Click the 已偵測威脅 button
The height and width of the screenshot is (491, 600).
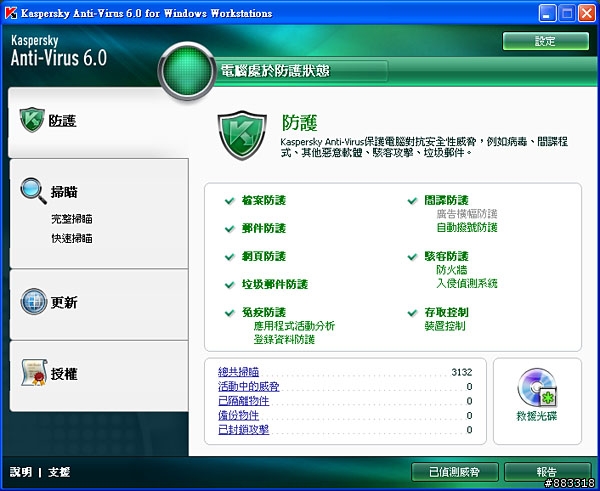pyautogui.click(x=455, y=472)
